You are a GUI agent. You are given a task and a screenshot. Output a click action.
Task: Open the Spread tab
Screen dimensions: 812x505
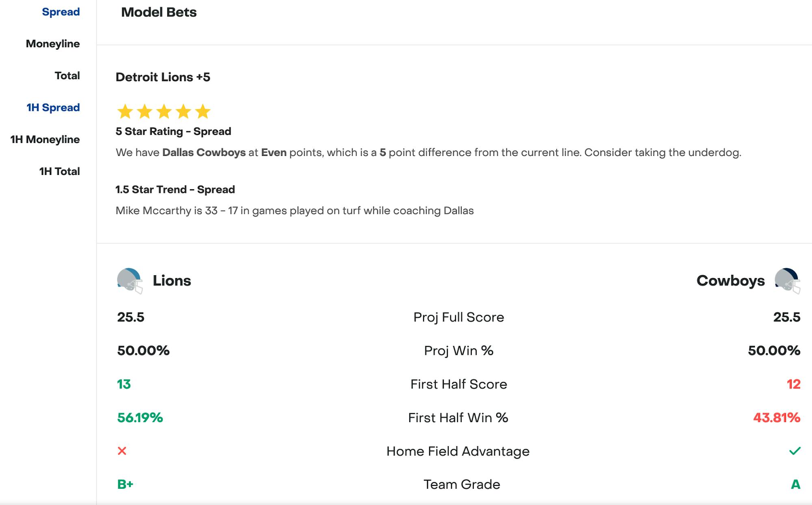tap(61, 12)
